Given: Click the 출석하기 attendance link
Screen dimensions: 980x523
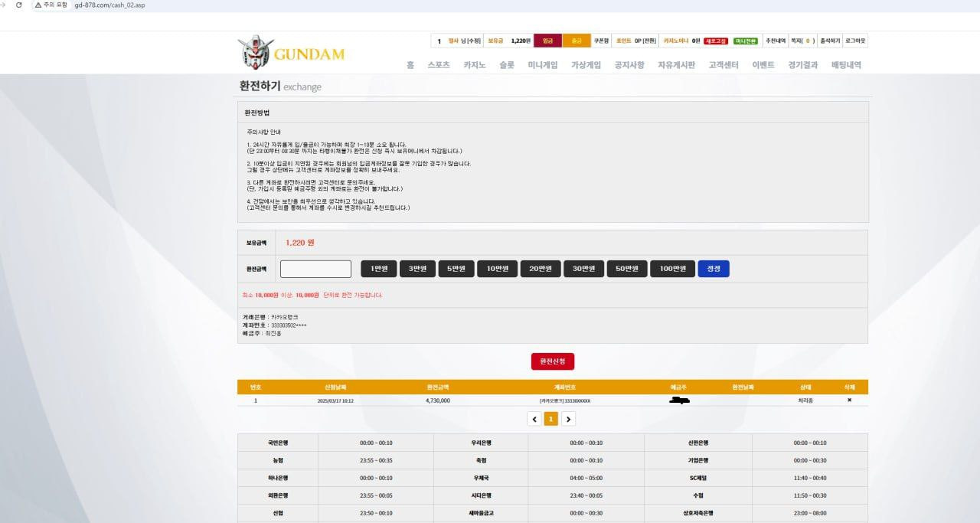Looking at the screenshot, I should coord(830,41).
